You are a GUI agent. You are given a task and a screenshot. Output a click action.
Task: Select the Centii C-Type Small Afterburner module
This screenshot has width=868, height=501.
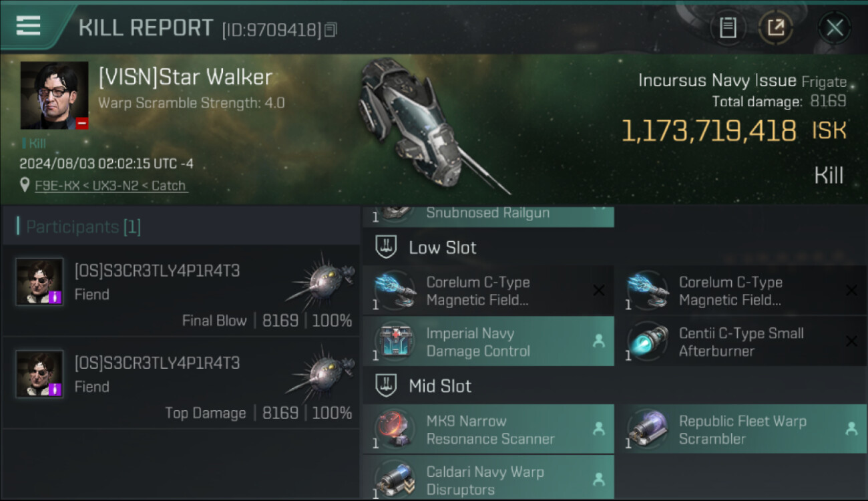pos(740,341)
